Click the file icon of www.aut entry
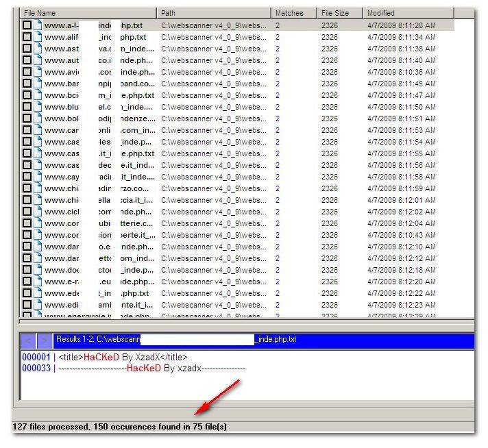Viewport: 488px width, 448px height. pos(39,60)
